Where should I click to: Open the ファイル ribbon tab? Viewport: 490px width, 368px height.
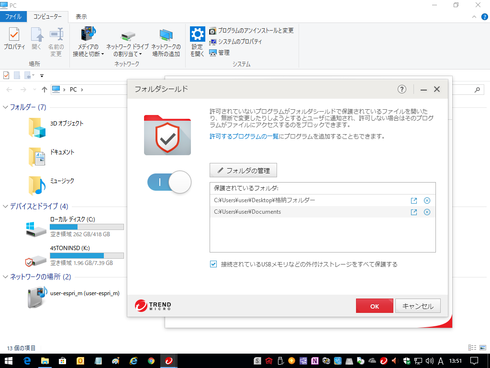click(x=13, y=16)
